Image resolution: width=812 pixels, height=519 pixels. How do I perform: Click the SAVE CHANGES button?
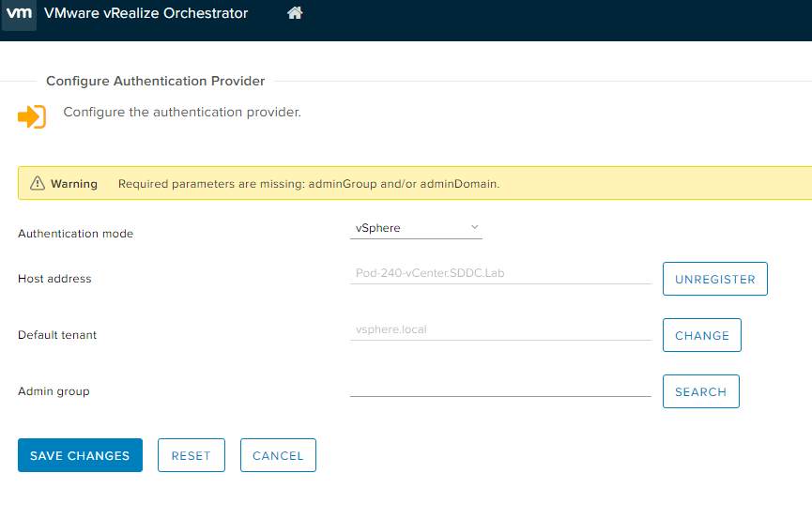pos(80,455)
